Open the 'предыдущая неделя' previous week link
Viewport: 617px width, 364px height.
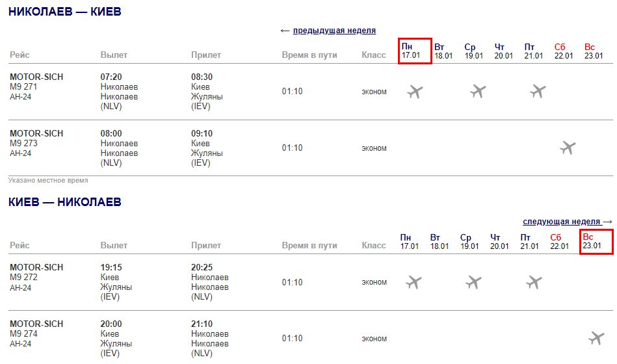tap(334, 31)
